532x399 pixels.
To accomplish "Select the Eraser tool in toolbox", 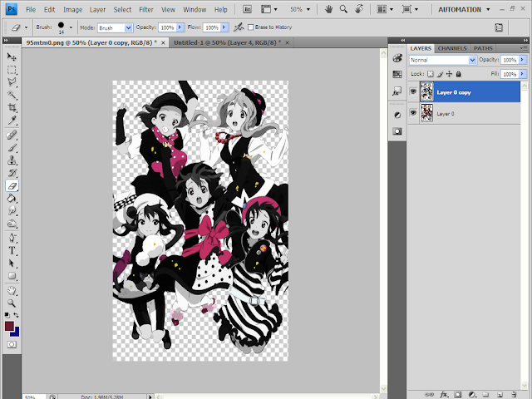I will pyautogui.click(x=12, y=185).
